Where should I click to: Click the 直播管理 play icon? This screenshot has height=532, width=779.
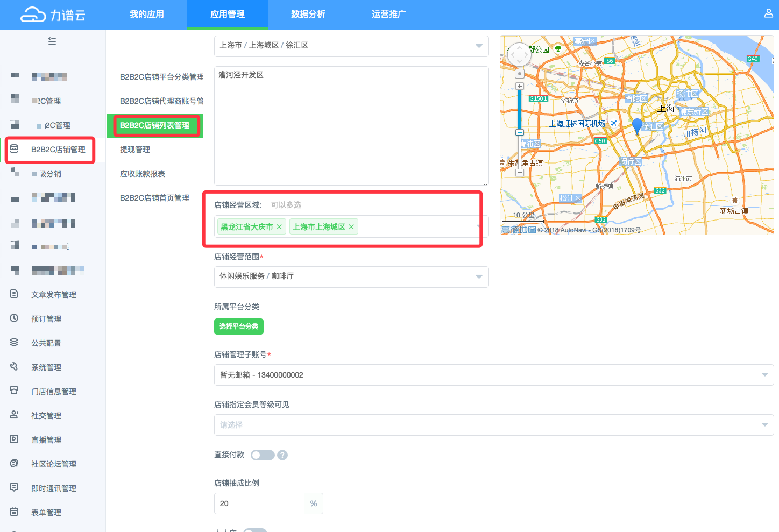tap(15, 439)
